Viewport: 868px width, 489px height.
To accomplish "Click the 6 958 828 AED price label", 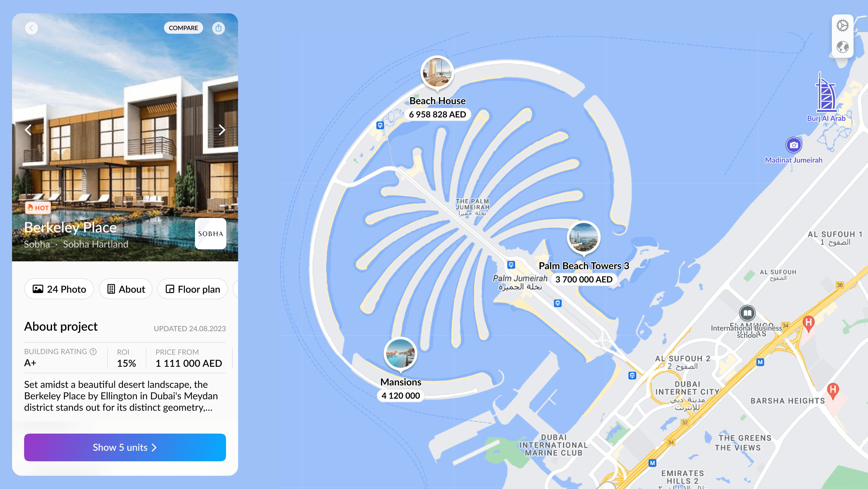I will (437, 114).
